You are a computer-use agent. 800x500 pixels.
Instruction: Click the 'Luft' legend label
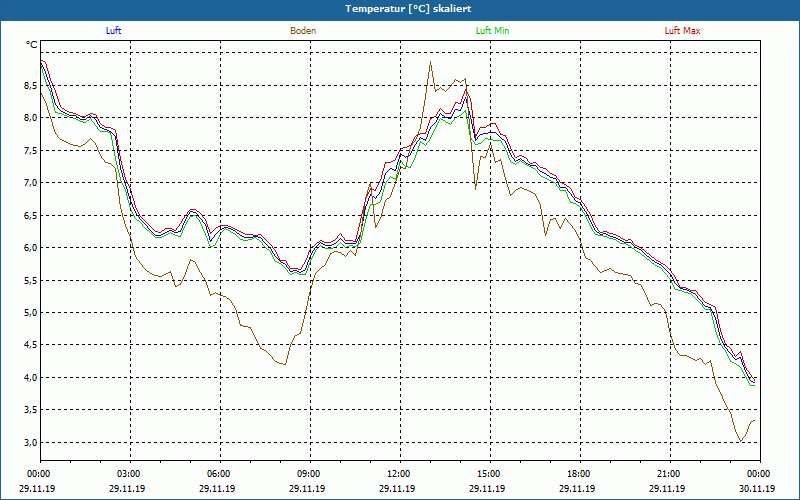tap(113, 31)
